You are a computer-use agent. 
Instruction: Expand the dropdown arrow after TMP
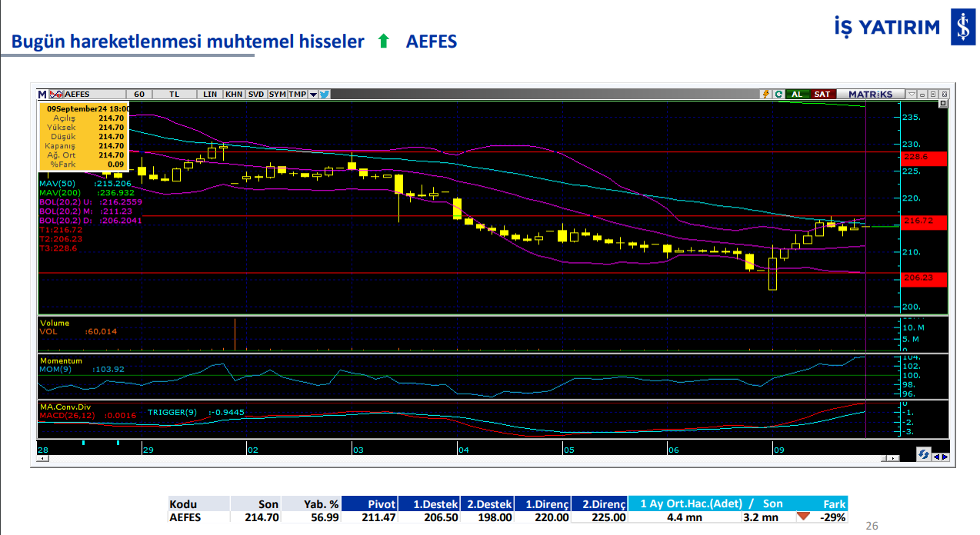click(313, 95)
